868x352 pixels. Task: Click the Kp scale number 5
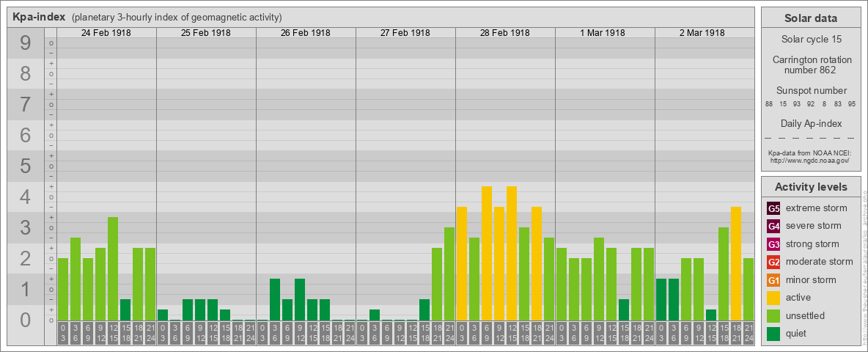(26, 166)
